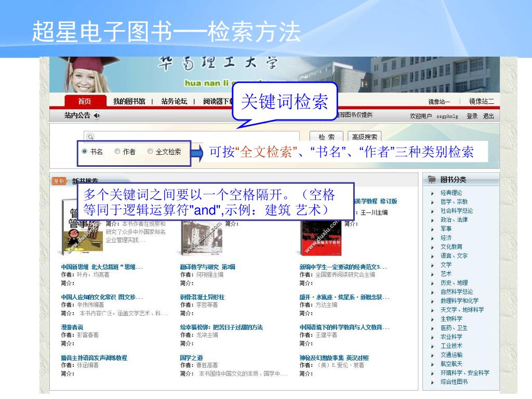Open book 神秘及幻想故事集 英汉对照
This screenshot has height=399, width=532.
click(334, 357)
